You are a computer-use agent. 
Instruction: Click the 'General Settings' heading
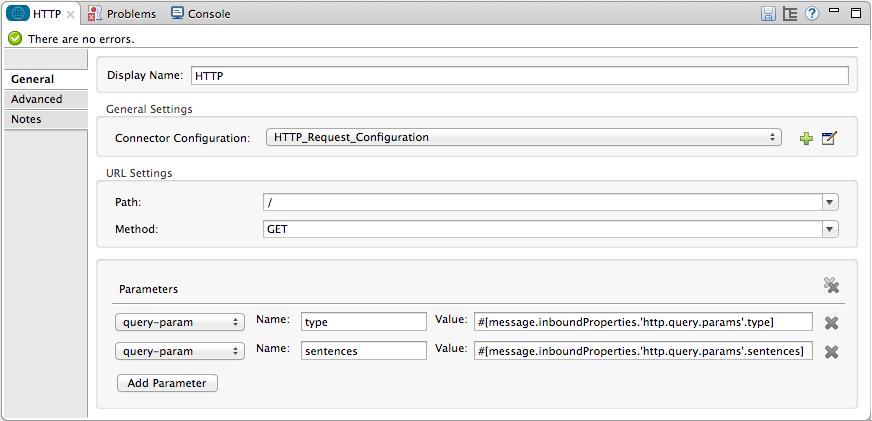(149, 109)
